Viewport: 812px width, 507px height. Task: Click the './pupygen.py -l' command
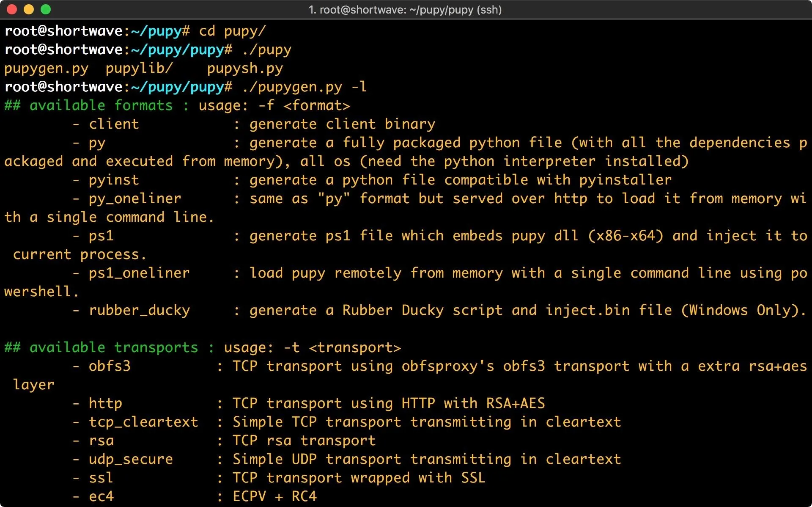[304, 87]
